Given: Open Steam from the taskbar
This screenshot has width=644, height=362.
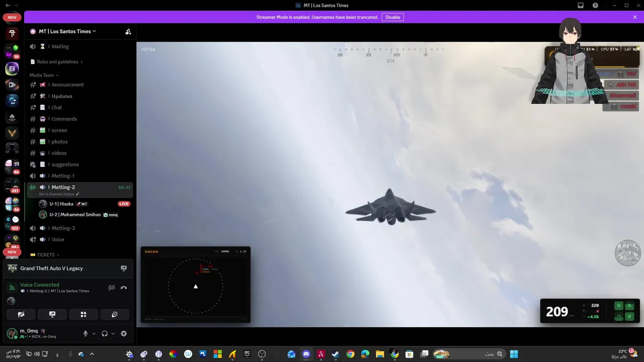Looking at the screenshot, I should pyautogui.click(x=336, y=354).
